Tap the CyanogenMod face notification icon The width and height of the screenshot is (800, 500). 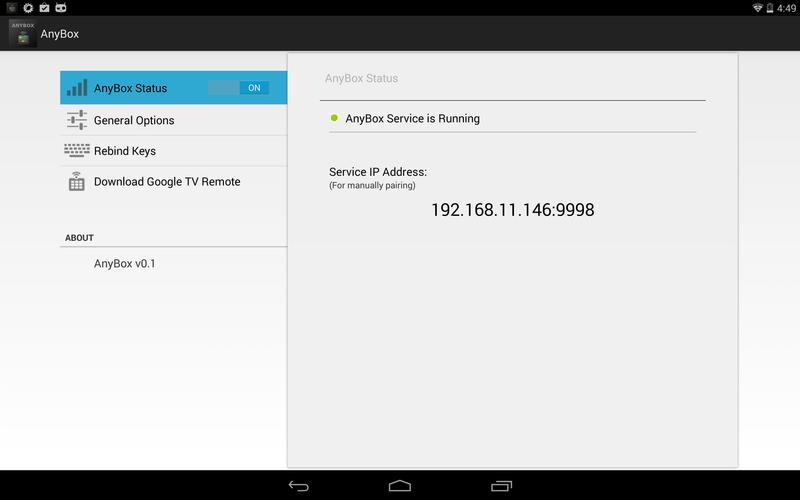(61, 8)
